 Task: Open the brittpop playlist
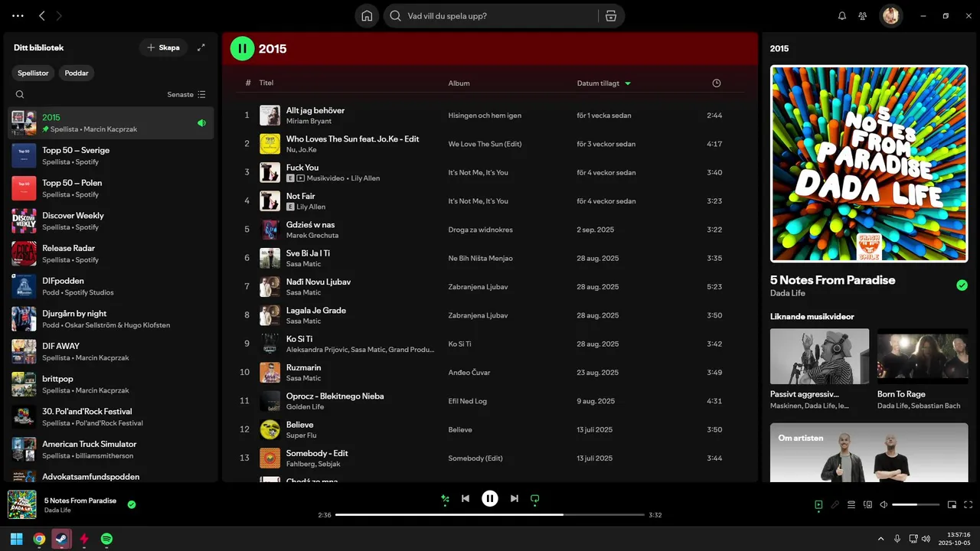[x=111, y=384]
